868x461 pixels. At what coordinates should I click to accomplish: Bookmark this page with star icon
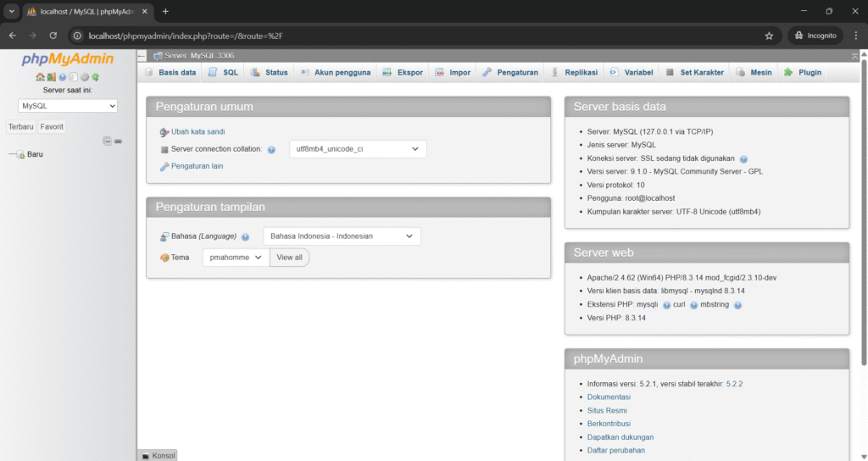tap(769, 36)
